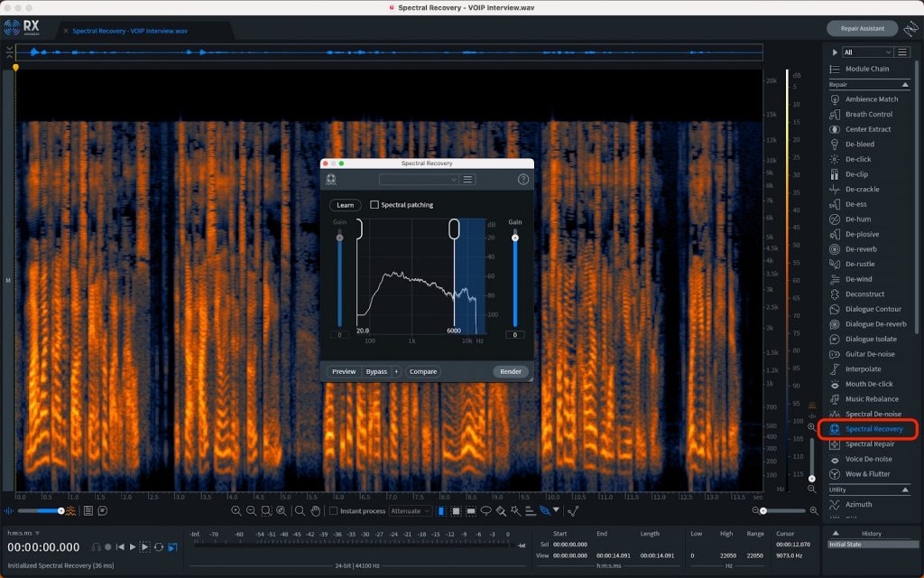Adjust the spectrogram/waveform opacity slider
The width and height of the screenshot is (924, 578).
coord(40,511)
